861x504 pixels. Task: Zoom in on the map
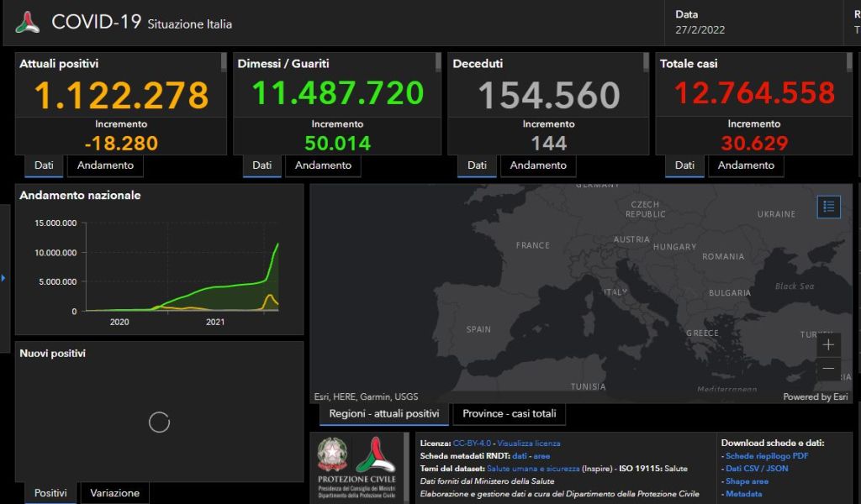[828, 344]
